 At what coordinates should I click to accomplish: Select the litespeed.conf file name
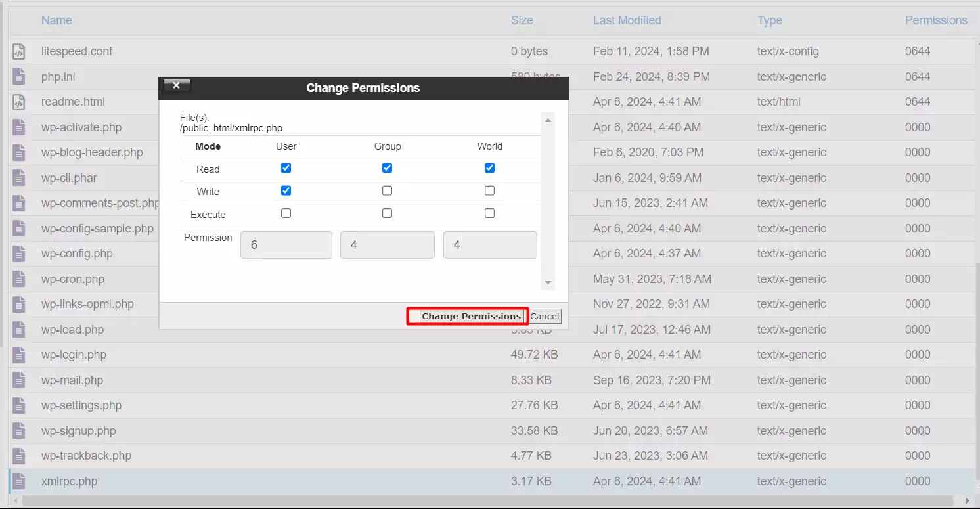tap(77, 51)
